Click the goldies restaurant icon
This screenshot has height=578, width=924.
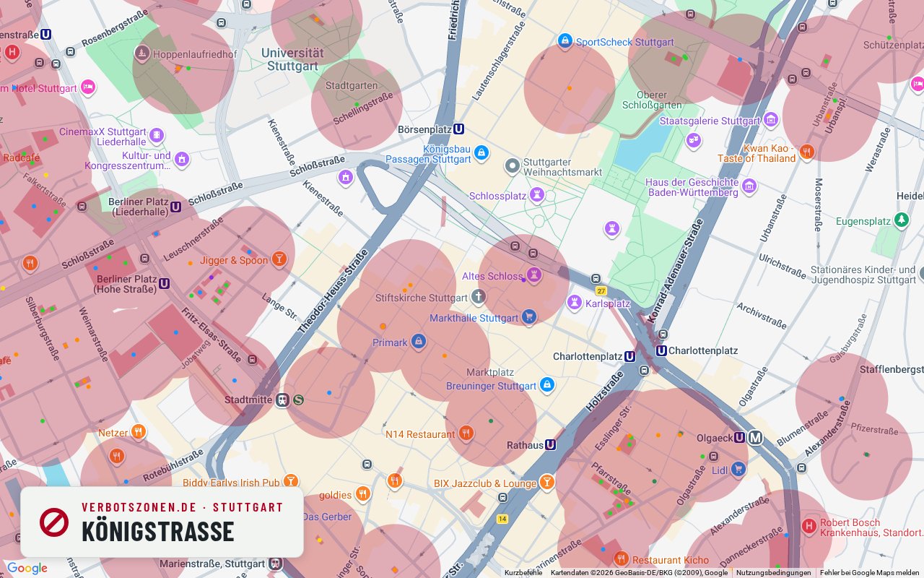[363, 494]
